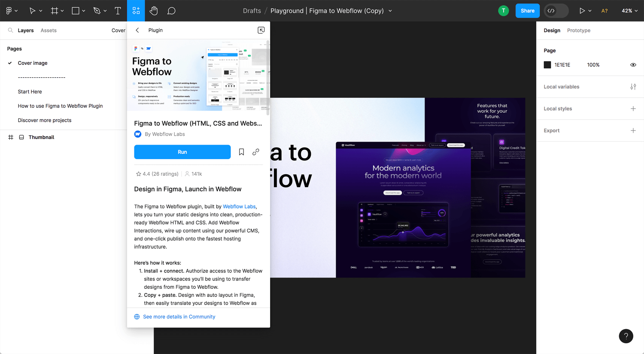Viewport: 644px width, 354px height.
Task: Pop out the plugin panel window
Action: tap(261, 30)
